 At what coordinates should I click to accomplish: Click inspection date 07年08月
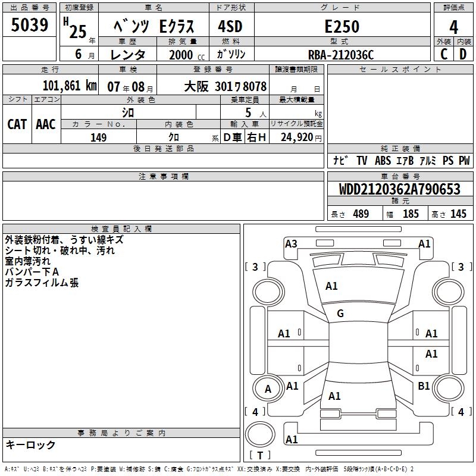[x=130, y=87]
